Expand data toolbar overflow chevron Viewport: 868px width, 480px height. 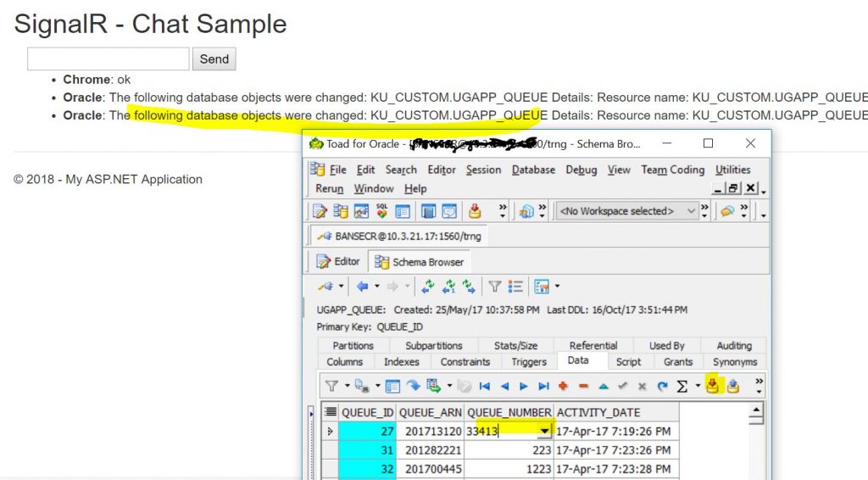pos(759,386)
